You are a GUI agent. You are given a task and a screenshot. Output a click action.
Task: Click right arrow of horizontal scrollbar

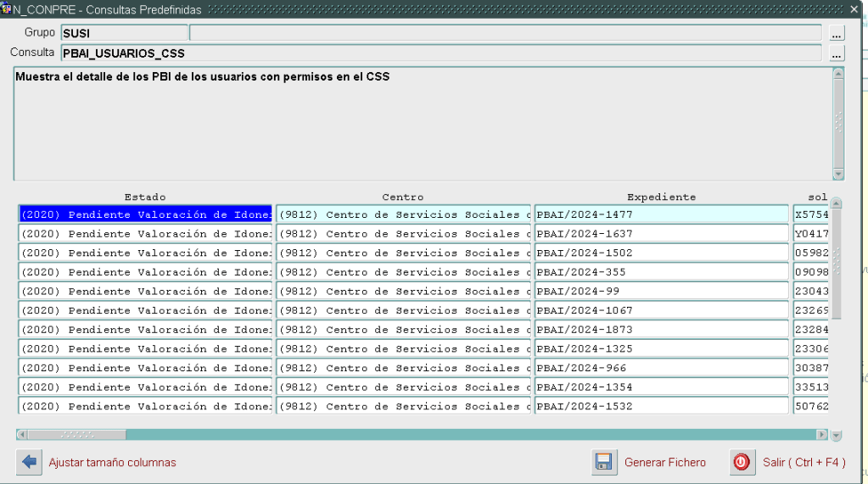tap(821, 435)
